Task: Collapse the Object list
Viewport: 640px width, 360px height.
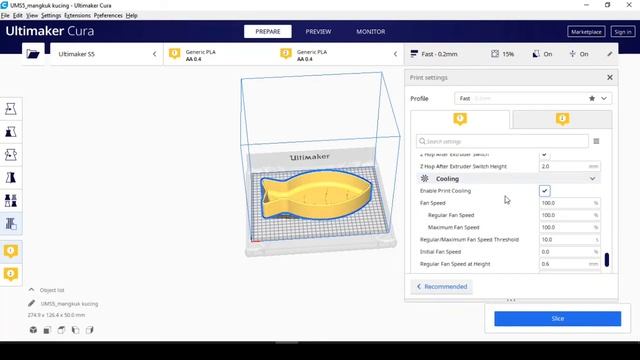Action: [31, 290]
